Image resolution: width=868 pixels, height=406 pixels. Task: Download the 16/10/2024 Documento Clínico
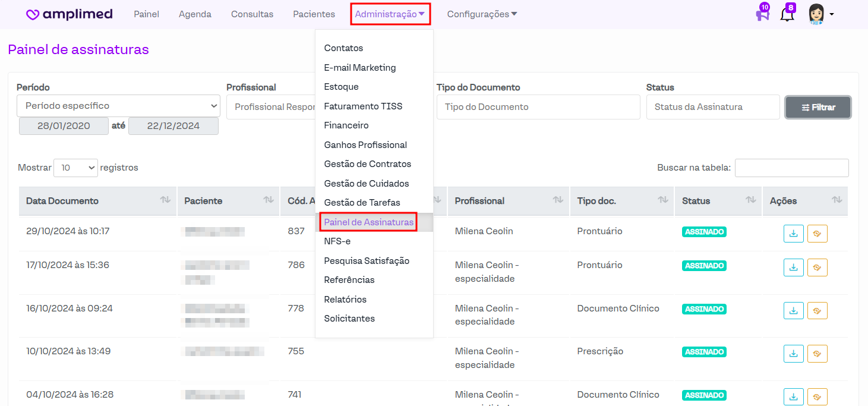793,310
